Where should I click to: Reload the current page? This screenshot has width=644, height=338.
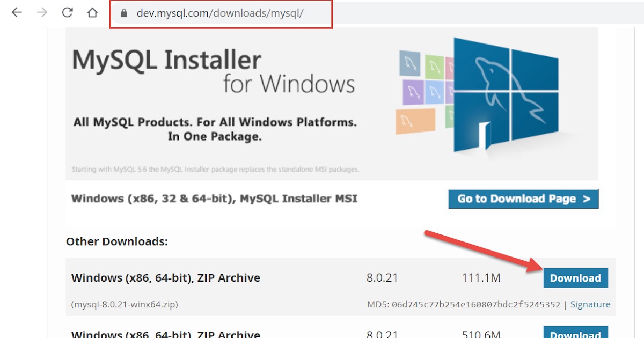pyautogui.click(x=67, y=12)
